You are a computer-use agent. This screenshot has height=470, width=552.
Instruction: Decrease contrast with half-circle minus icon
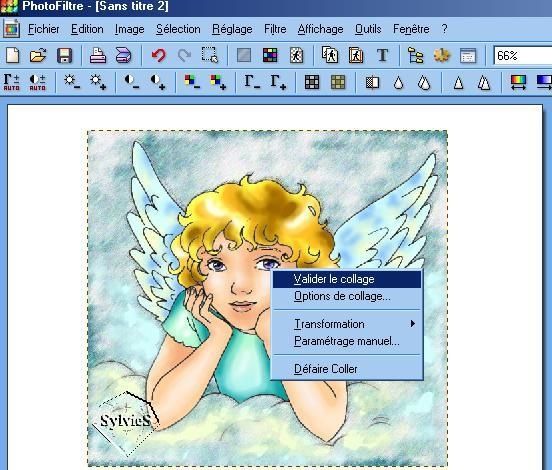tap(132, 82)
